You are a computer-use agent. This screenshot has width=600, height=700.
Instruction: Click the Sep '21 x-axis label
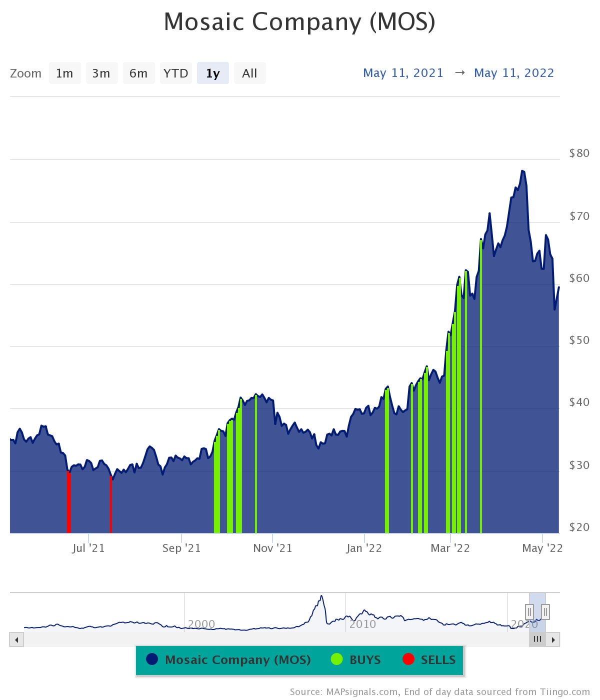181,548
